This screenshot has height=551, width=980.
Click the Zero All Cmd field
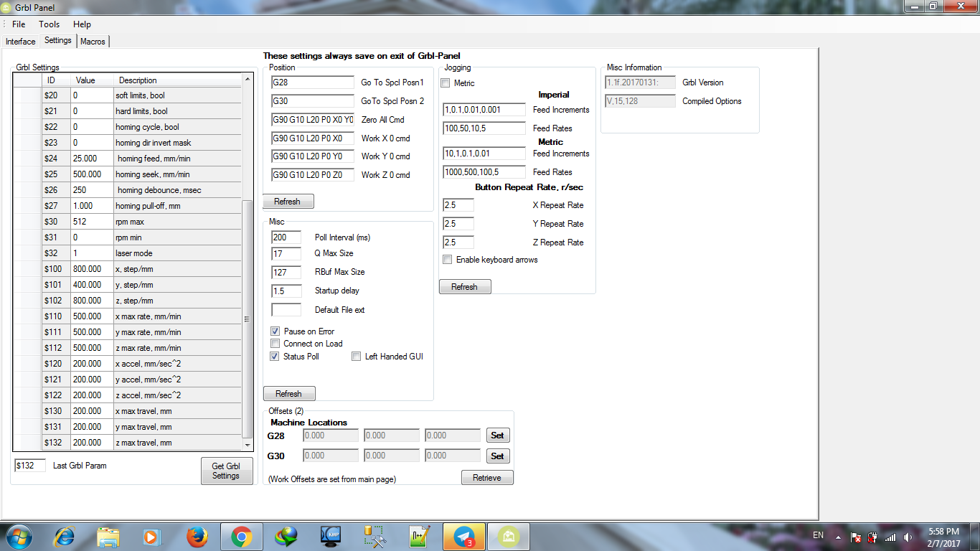(313, 120)
